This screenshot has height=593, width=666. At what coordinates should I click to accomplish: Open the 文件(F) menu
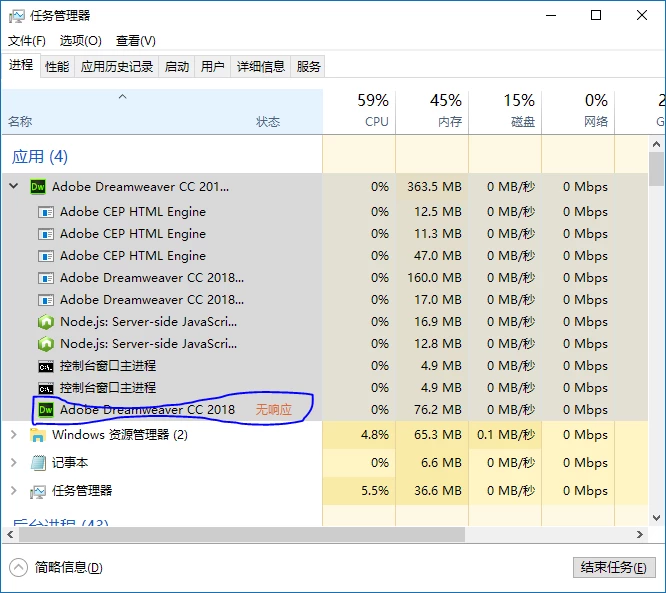tap(27, 41)
